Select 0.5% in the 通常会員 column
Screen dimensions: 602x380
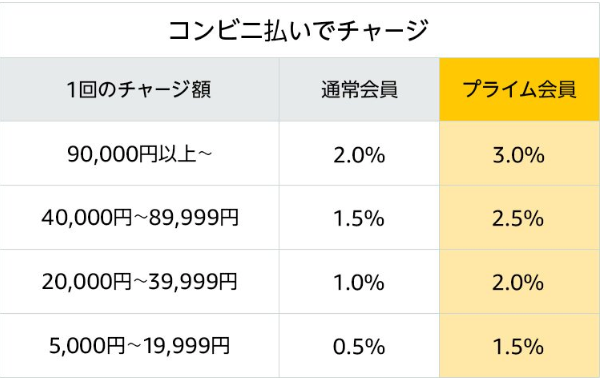coord(359,347)
